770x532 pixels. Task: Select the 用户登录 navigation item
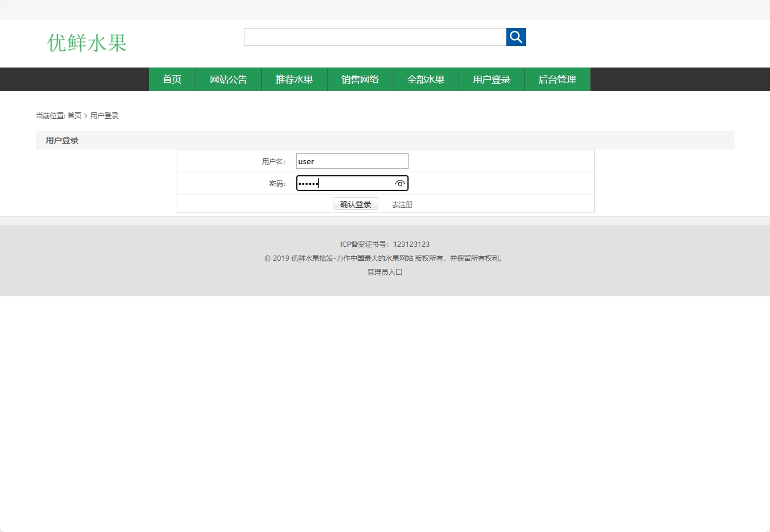click(491, 79)
